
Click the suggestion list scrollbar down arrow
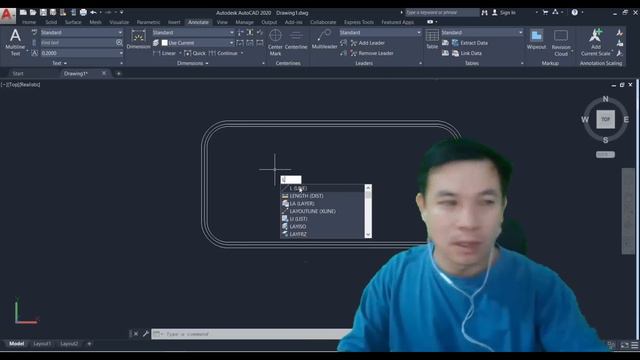pyautogui.click(x=368, y=235)
